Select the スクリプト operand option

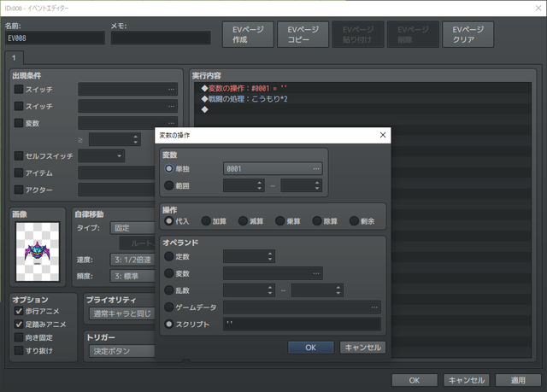[169, 324]
